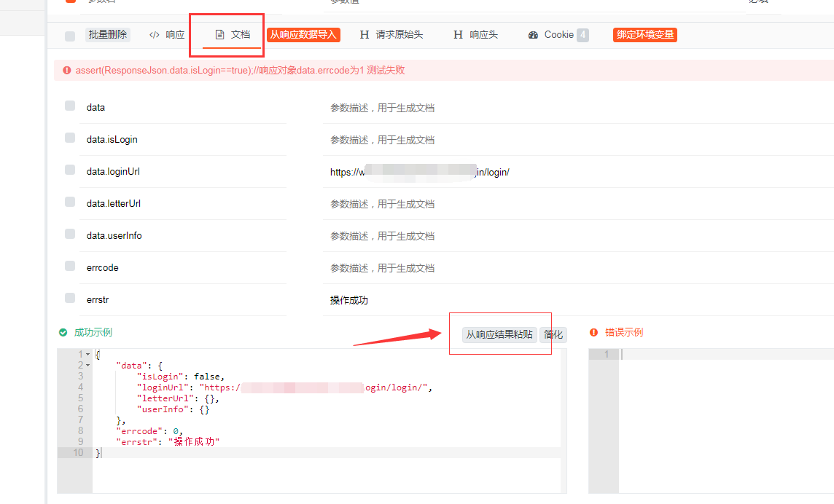
Task: Click the 成功示例 label
Action: 93,332
